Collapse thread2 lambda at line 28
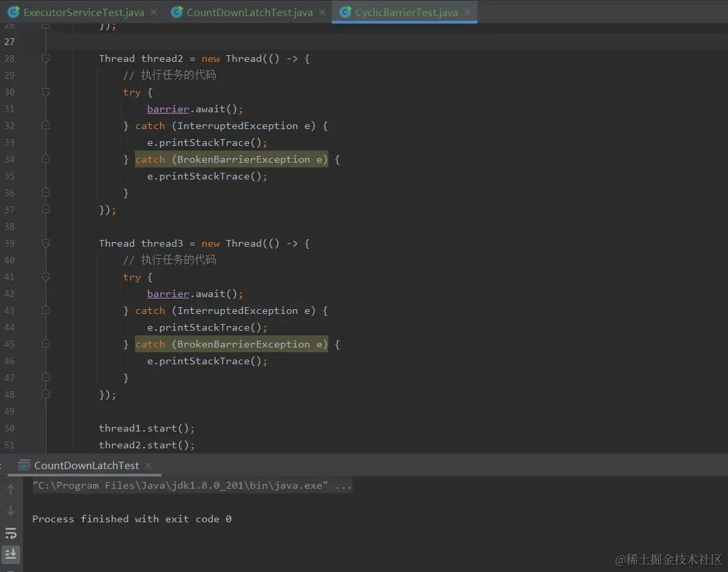This screenshot has height=572, width=728. click(46, 58)
